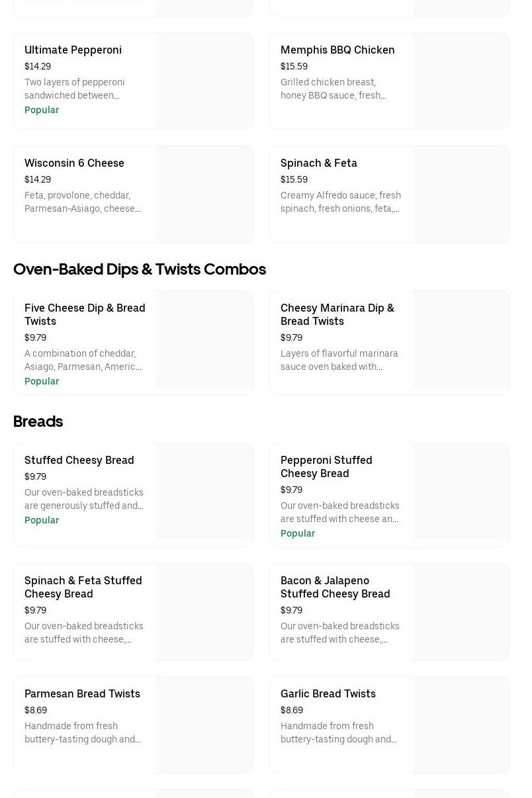
Task: Click the Memphis BBQ Chicken image thumbnail
Action: click(x=461, y=81)
